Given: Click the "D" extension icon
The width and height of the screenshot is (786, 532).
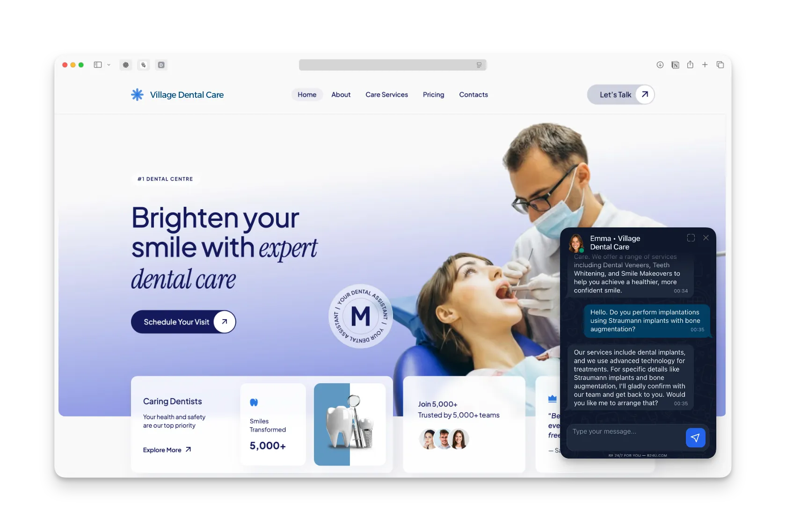Looking at the screenshot, I should pos(161,65).
